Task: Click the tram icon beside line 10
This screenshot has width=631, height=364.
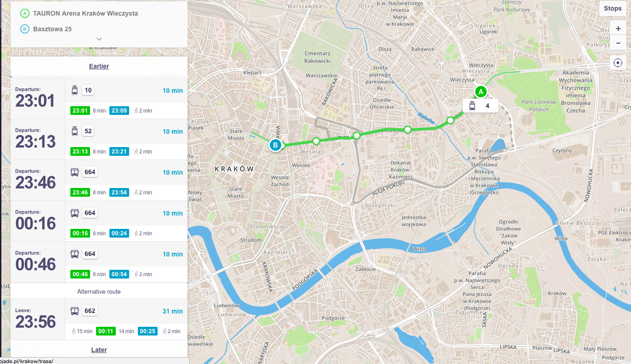Action: 74,91
